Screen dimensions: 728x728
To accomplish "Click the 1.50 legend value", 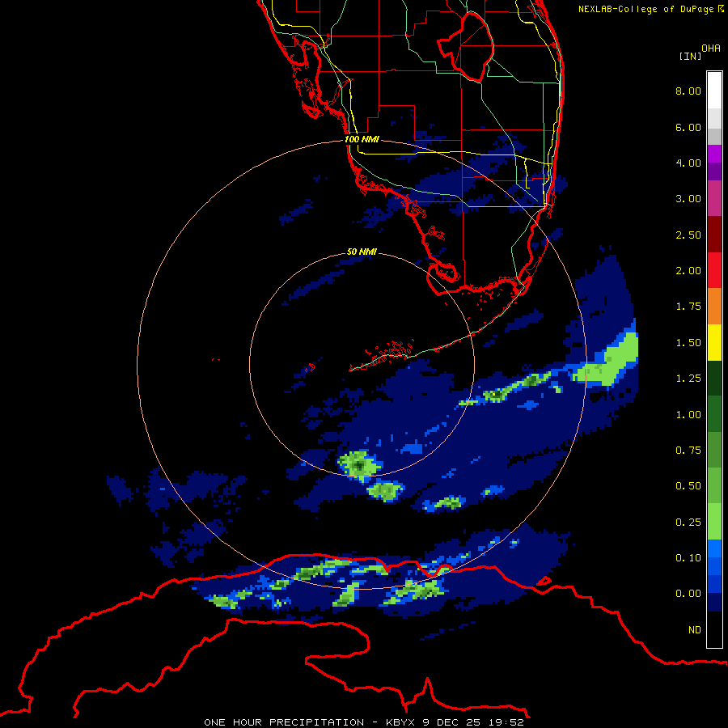I will [x=688, y=343].
